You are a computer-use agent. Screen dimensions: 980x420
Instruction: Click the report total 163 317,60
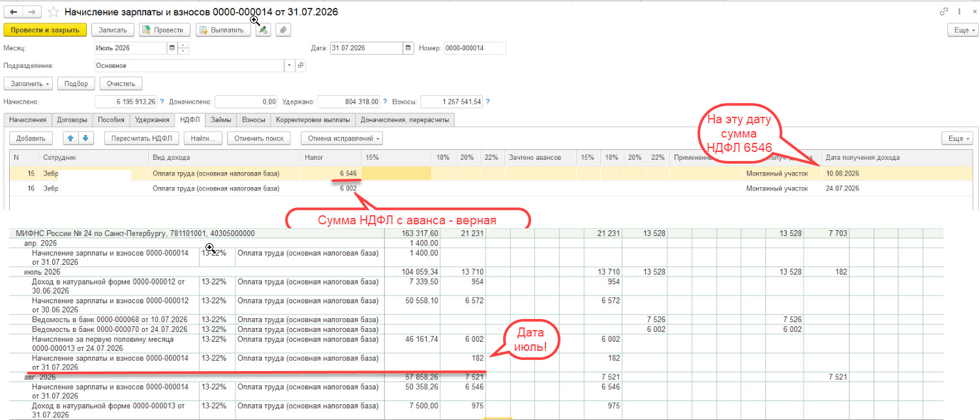(420, 233)
